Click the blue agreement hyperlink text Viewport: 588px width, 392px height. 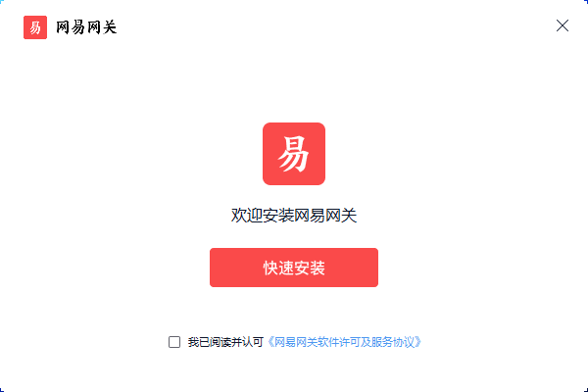[344, 342]
